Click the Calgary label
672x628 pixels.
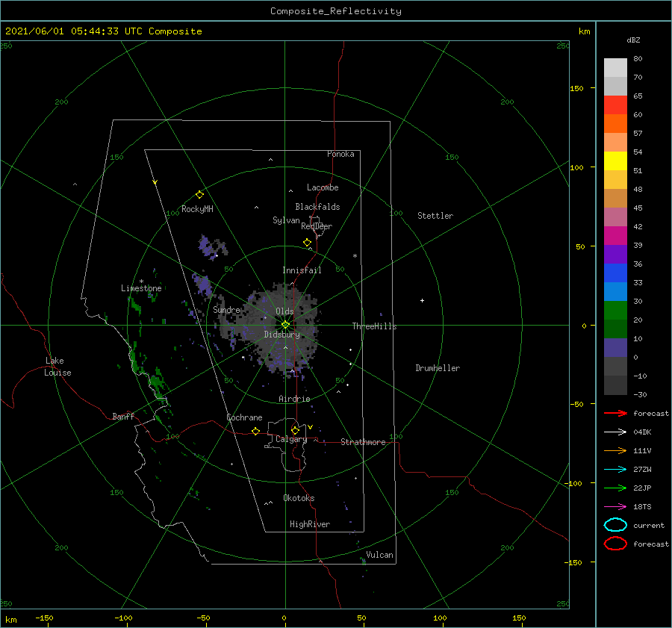(291, 439)
